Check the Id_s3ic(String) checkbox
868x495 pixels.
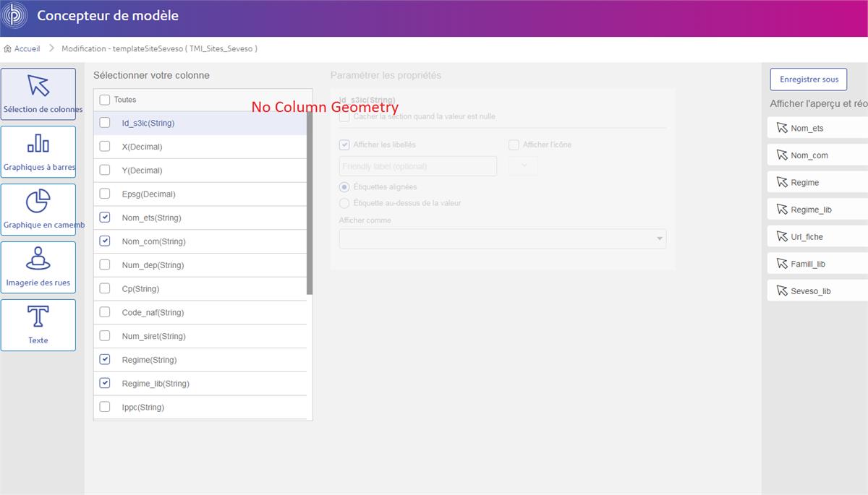click(105, 123)
